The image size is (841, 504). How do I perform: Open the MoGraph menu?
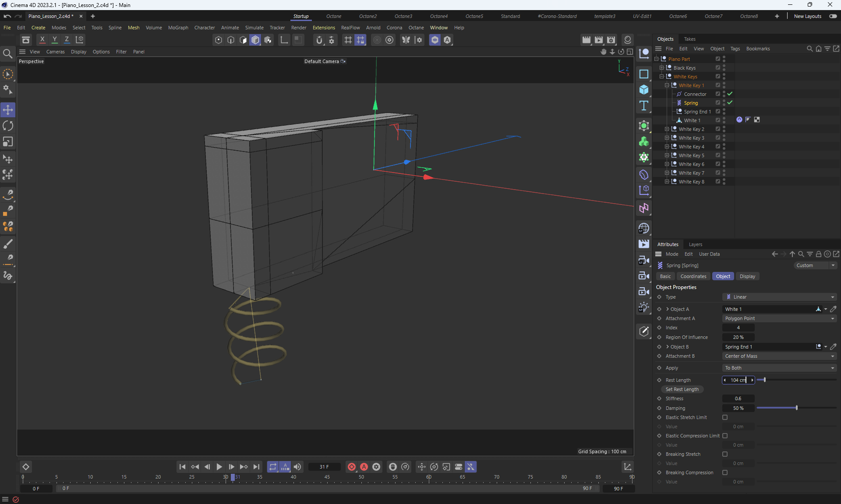coord(178,28)
